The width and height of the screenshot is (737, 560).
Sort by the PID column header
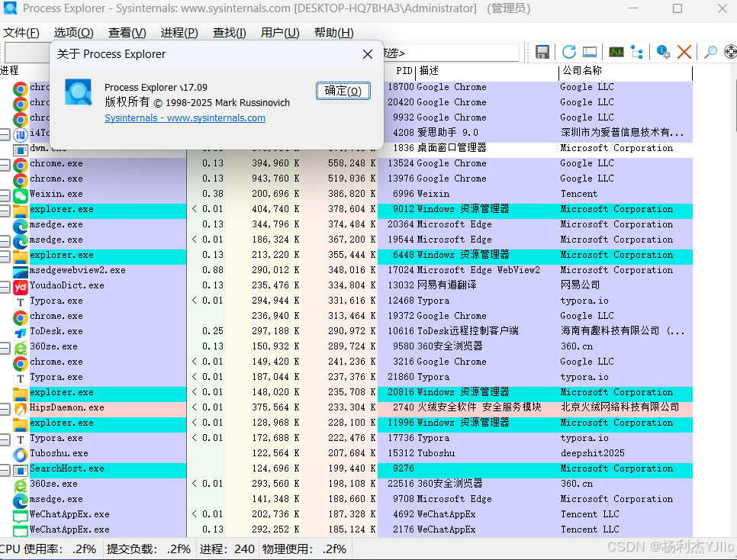404,71
